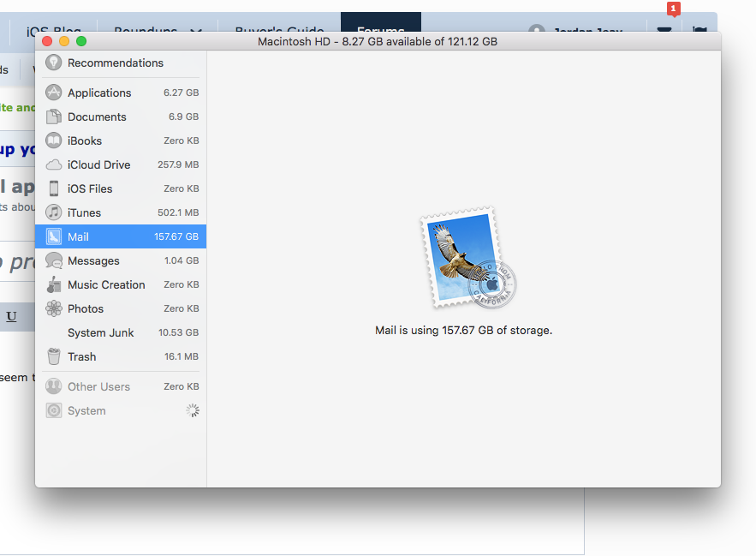Viewport: 756px width, 556px height.
Task: Close the storage window with red button
Action: (47, 41)
